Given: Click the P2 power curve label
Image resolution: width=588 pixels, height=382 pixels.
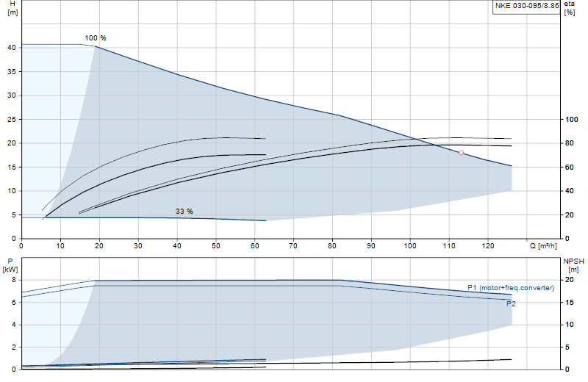Looking at the screenshot, I should (511, 304).
